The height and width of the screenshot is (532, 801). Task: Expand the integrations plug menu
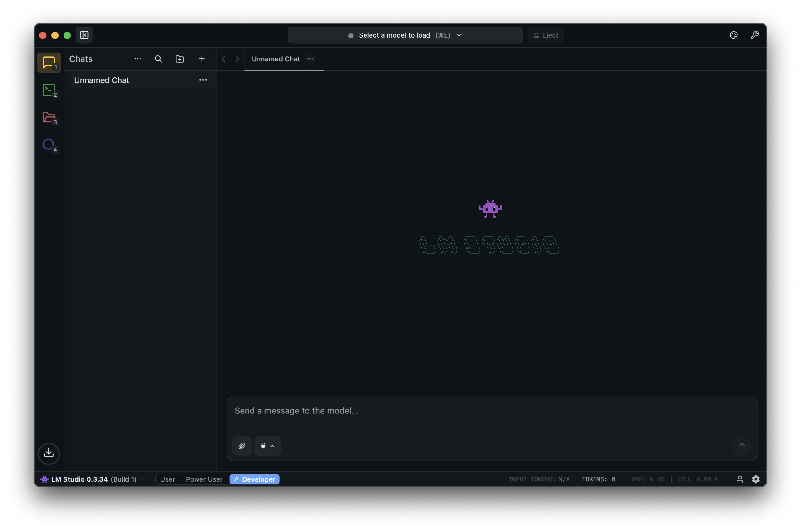268,446
